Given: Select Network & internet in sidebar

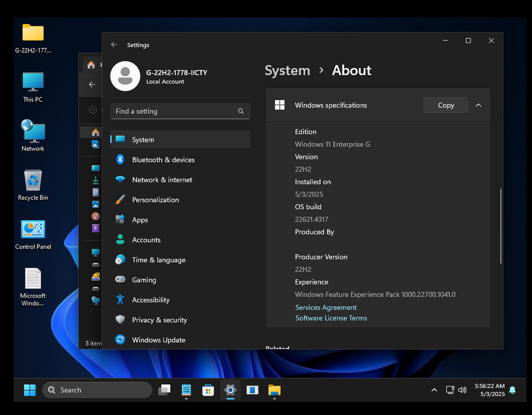Looking at the screenshot, I should click(x=162, y=180).
